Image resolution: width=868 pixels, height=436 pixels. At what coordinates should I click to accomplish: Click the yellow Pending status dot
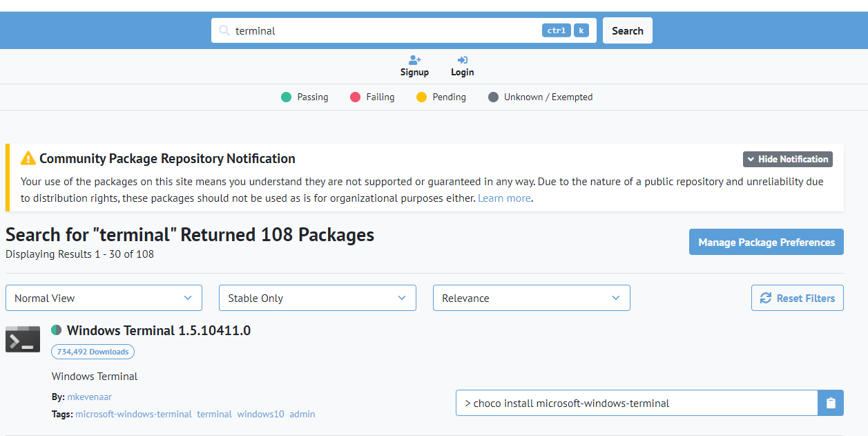(422, 97)
